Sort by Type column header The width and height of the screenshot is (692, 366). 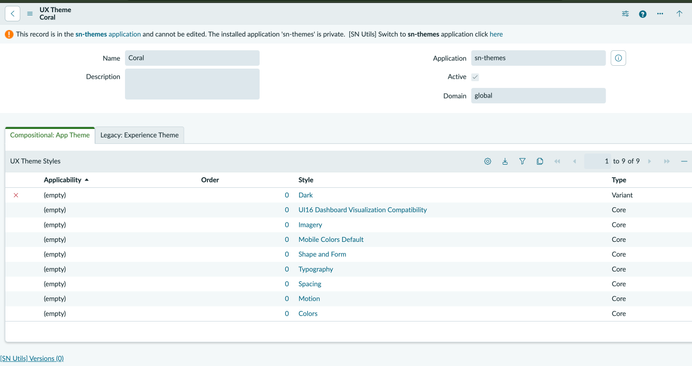pyautogui.click(x=619, y=180)
